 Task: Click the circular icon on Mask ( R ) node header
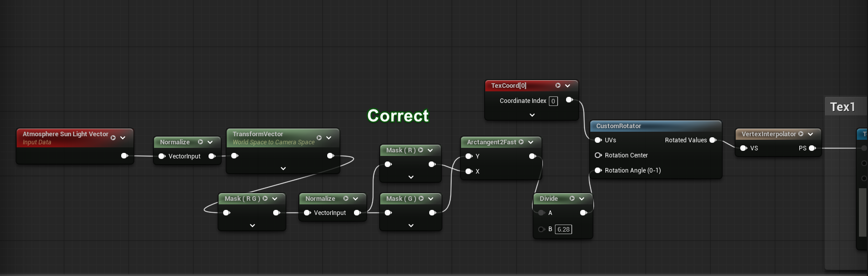[x=421, y=150]
